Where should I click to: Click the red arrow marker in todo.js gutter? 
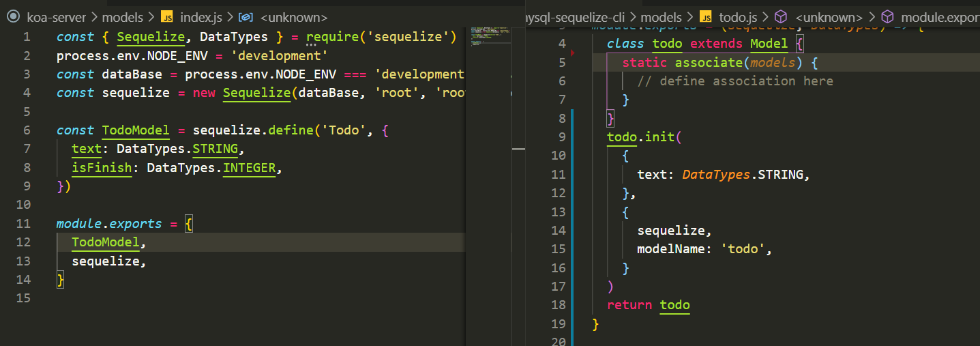click(x=573, y=52)
